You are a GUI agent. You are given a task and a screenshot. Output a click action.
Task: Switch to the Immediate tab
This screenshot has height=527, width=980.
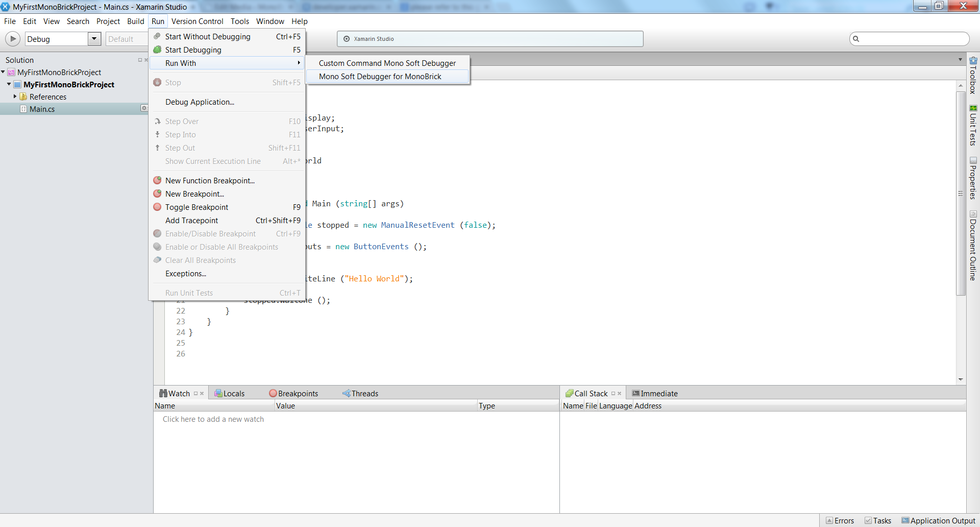pyautogui.click(x=655, y=393)
